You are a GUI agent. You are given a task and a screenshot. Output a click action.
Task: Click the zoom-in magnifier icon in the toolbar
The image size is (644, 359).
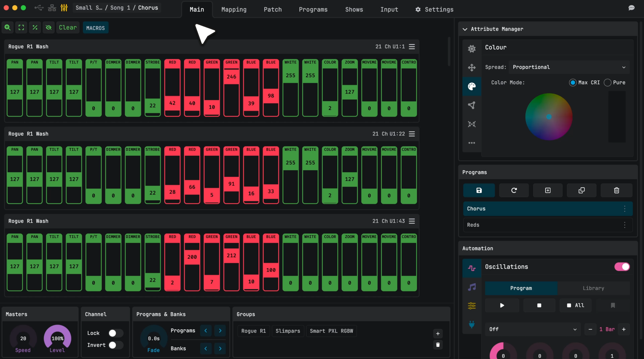(x=8, y=28)
